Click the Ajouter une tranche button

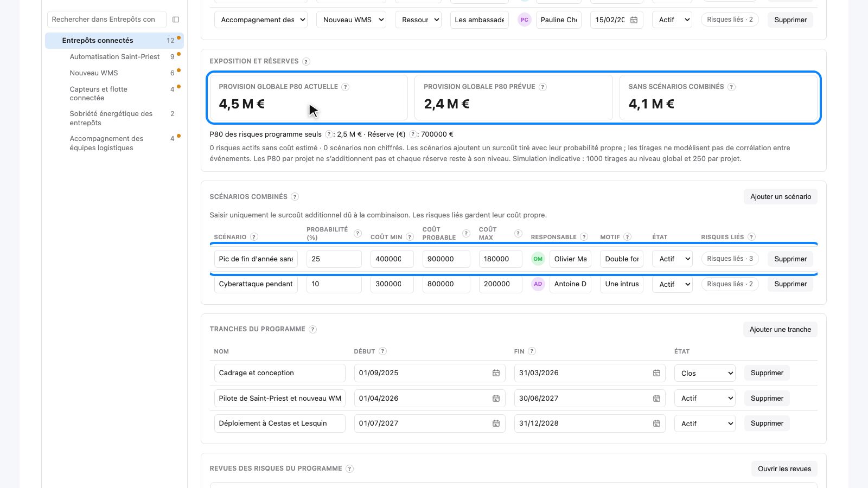click(780, 330)
